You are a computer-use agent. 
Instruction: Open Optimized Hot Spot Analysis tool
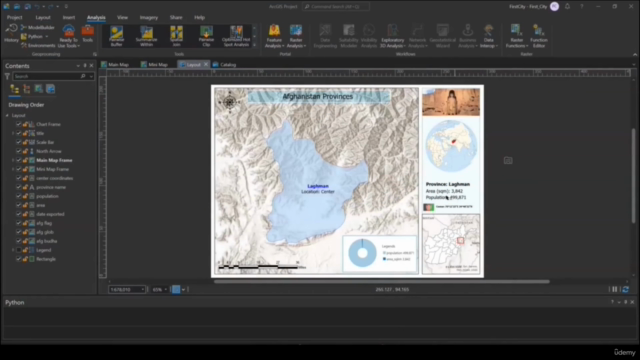pos(236,36)
